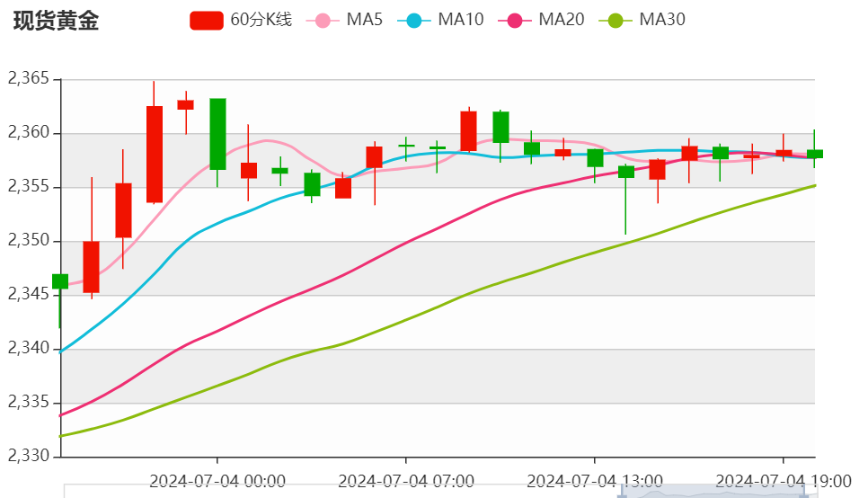Click the green MA30 legend marker
This screenshot has width=868, height=498.
[615, 21]
